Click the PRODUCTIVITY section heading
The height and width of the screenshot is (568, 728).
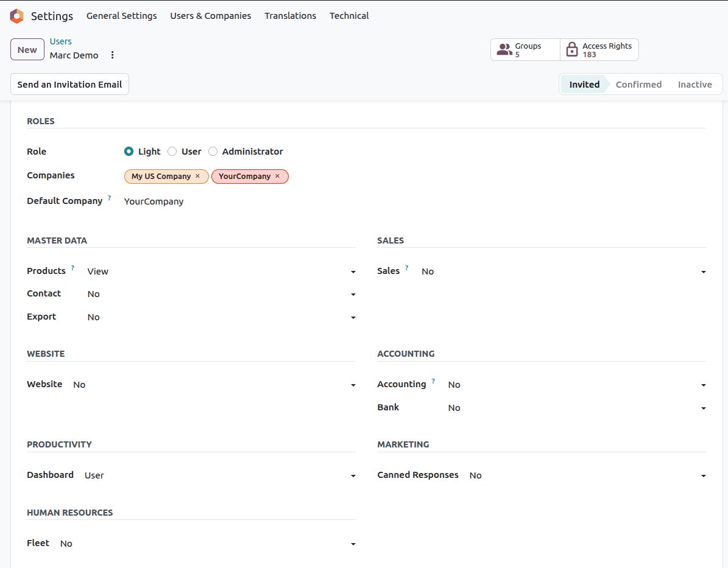pyautogui.click(x=60, y=444)
